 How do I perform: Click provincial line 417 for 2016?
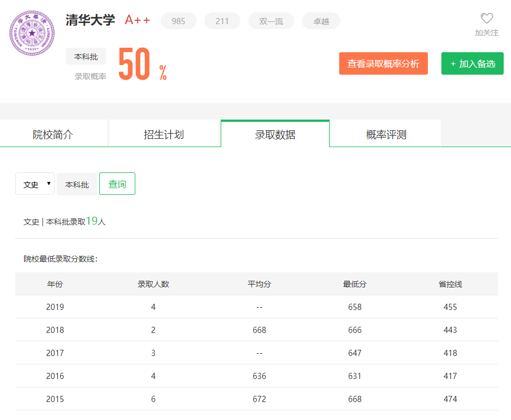450,376
